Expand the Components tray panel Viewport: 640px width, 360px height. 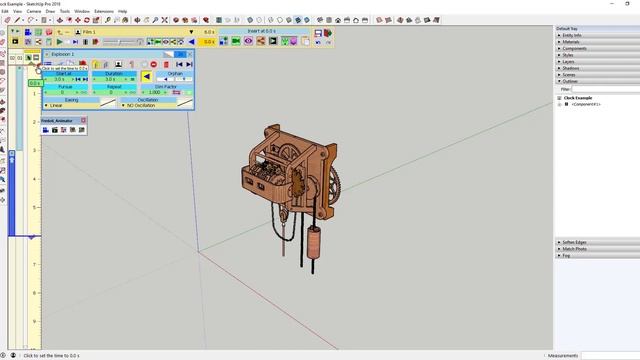point(597,49)
